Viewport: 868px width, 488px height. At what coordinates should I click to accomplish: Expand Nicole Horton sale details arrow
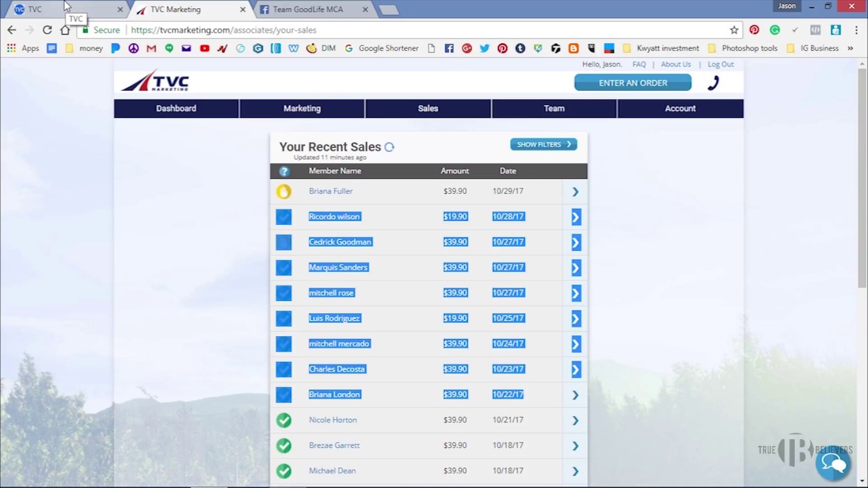tap(575, 420)
